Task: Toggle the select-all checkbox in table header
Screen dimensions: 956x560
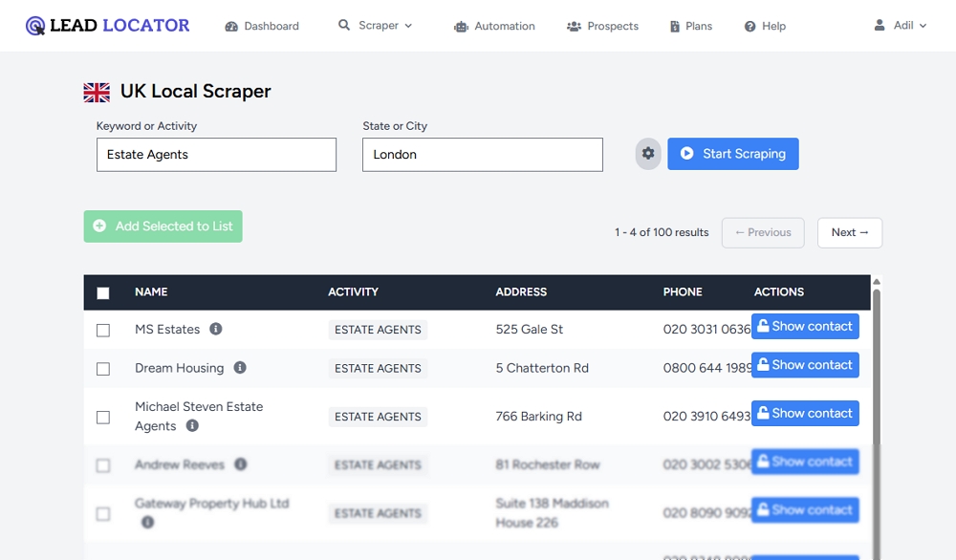Action: tap(103, 293)
